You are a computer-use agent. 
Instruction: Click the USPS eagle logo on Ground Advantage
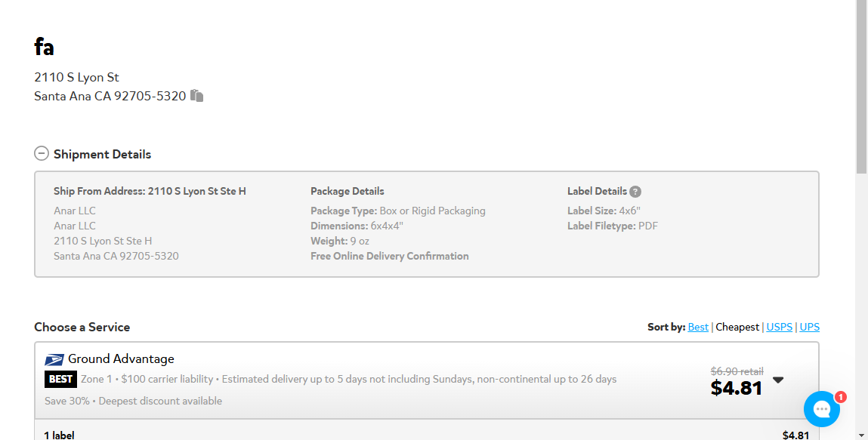(x=54, y=359)
